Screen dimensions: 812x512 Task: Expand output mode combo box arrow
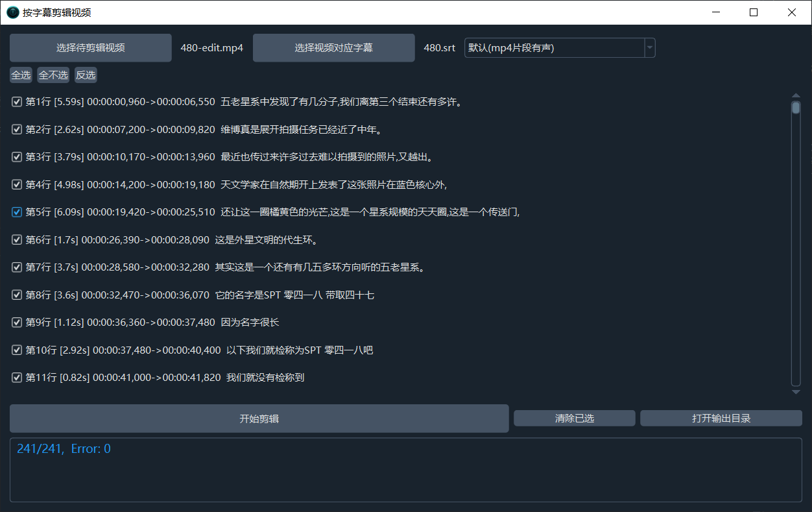tap(649, 48)
